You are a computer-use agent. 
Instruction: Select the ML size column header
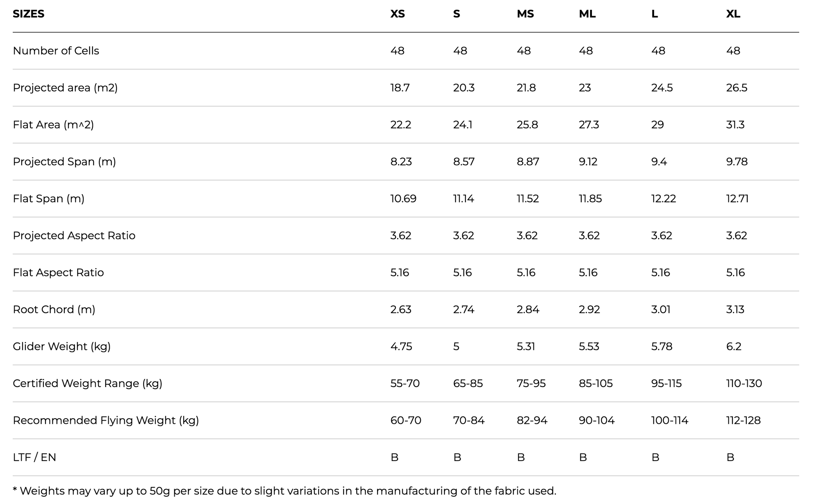click(x=587, y=14)
